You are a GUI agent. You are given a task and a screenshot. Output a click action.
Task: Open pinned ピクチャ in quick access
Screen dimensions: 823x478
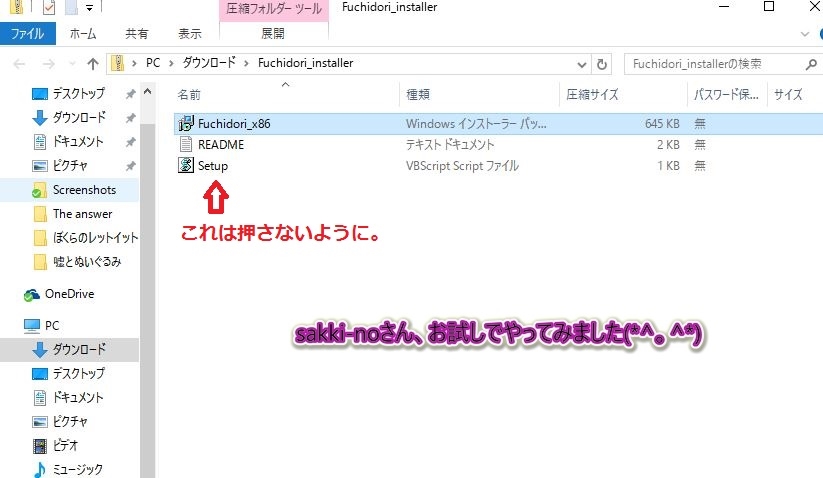tap(70, 166)
